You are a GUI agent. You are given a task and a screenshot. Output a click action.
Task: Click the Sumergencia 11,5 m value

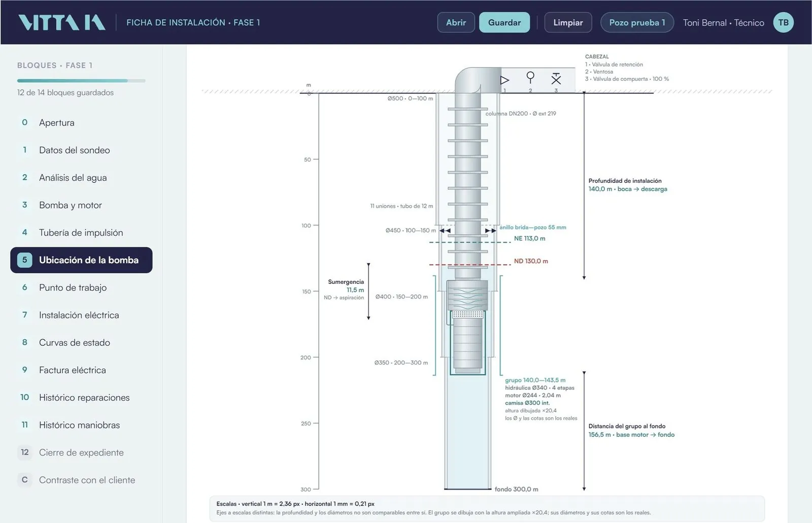click(355, 290)
